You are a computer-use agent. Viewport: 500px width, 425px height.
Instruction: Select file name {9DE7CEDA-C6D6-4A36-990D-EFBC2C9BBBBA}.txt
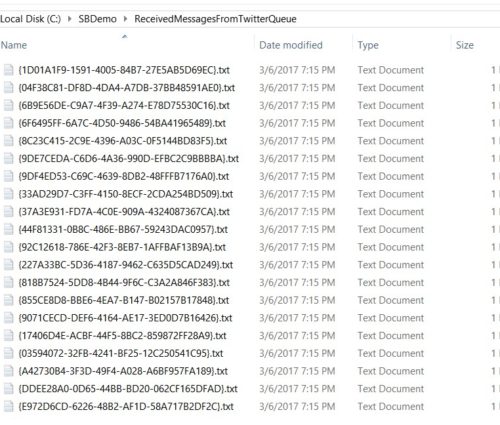tap(129, 158)
